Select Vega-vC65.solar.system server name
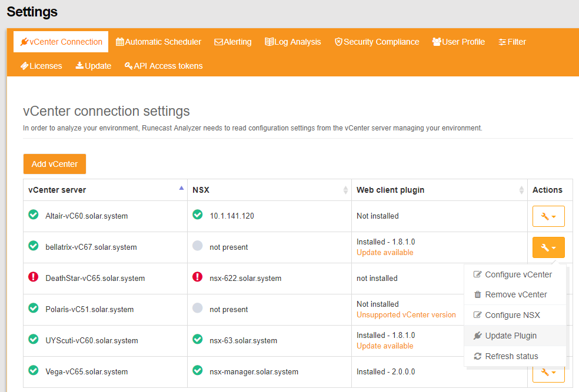The height and width of the screenshot is (392, 579). [86, 371]
